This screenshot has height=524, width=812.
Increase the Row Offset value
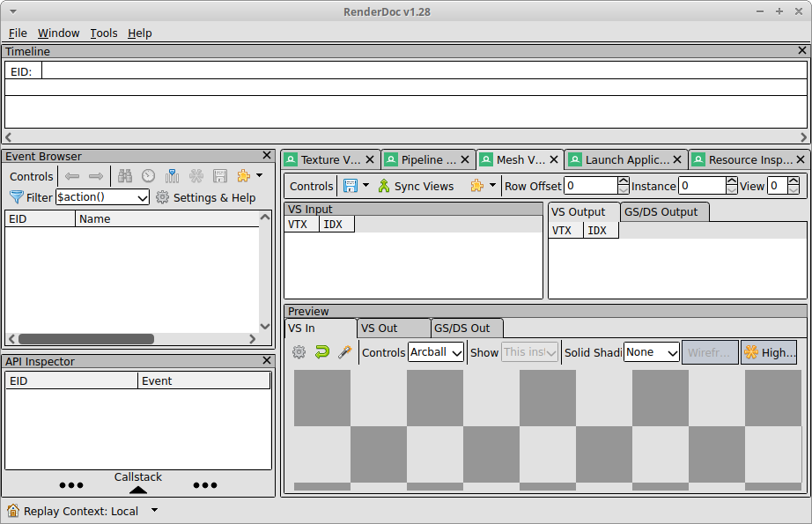(624, 181)
